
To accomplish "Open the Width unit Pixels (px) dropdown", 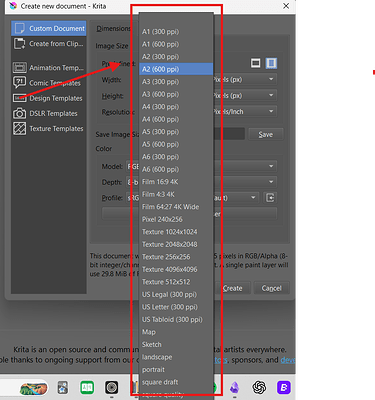I will pyautogui.click(x=245, y=79).
